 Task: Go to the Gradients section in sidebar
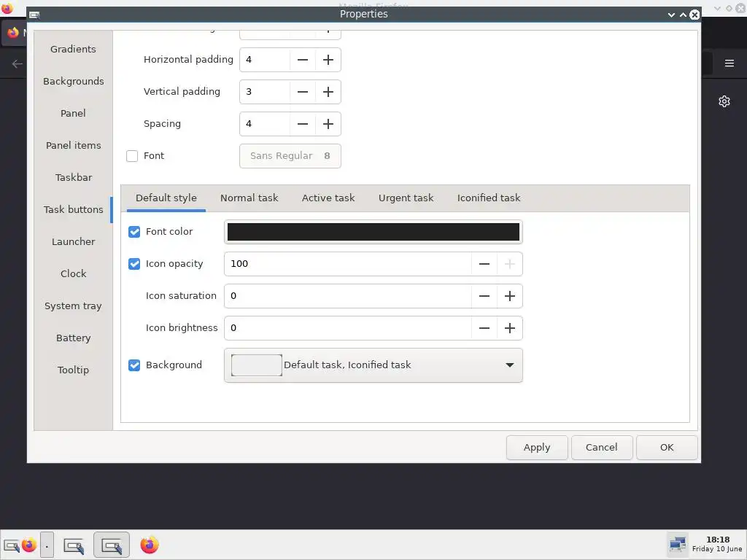point(74,49)
